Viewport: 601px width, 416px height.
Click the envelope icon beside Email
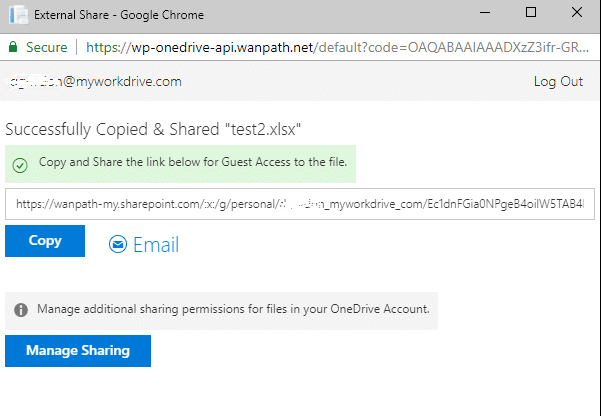pos(118,244)
